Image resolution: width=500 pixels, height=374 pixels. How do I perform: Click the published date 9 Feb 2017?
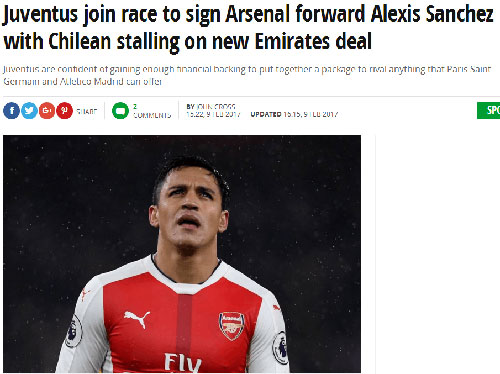pos(223,114)
